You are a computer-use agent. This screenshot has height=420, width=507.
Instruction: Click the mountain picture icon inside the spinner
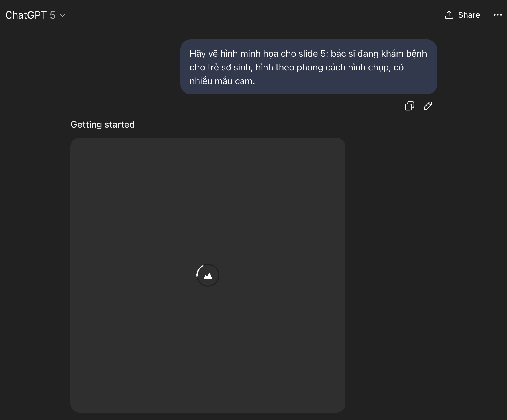pyautogui.click(x=208, y=276)
